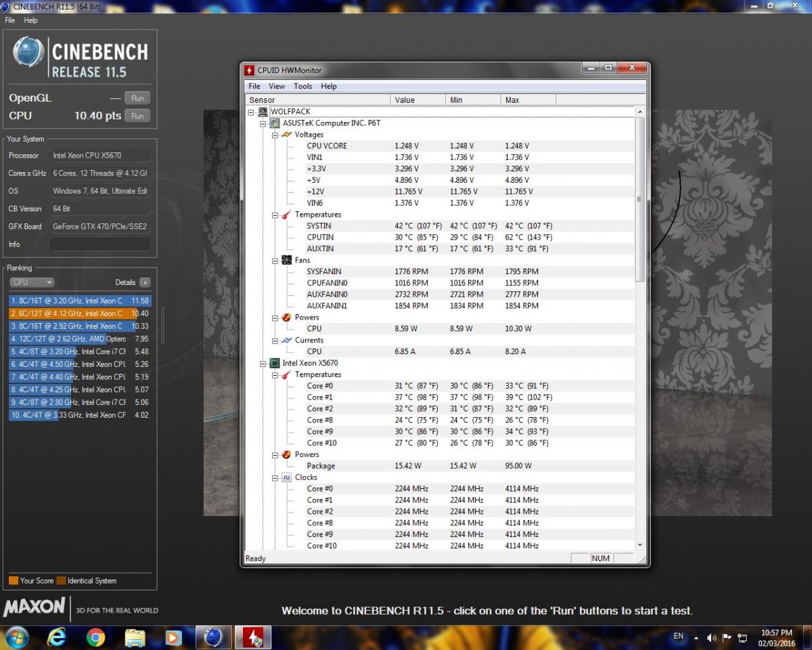This screenshot has width=812, height=650.
Task: Open File Explorer from taskbar
Action: [x=135, y=638]
